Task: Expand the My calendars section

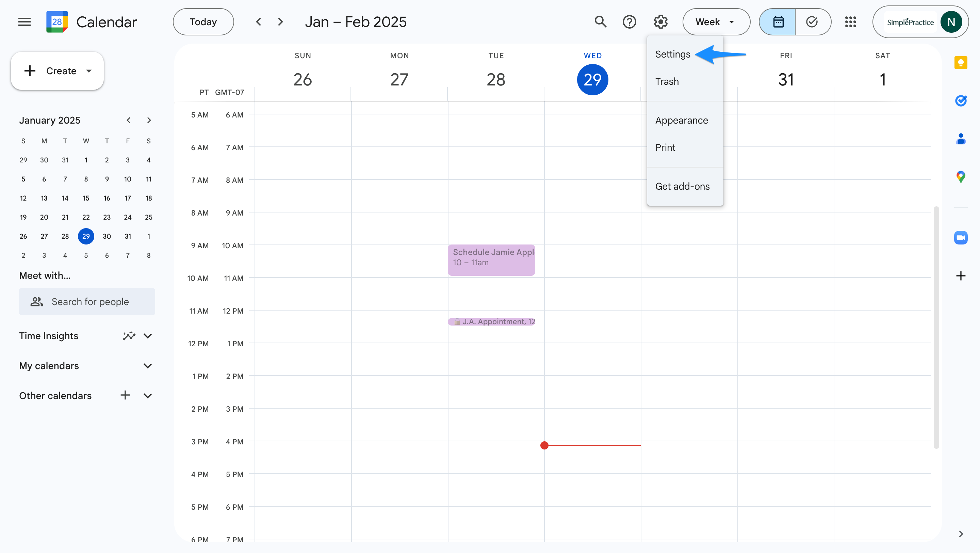Action: pyautogui.click(x=148, y=366)
